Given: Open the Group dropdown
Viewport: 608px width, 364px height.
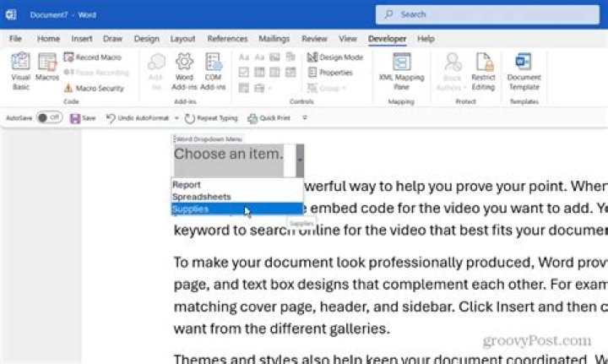Looking at the screenshot, I should [327, 89].
